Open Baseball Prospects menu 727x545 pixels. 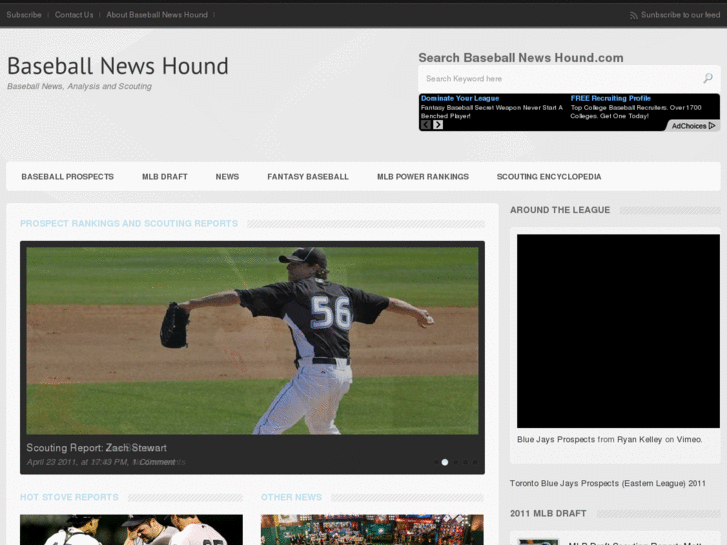click(68, 177)
